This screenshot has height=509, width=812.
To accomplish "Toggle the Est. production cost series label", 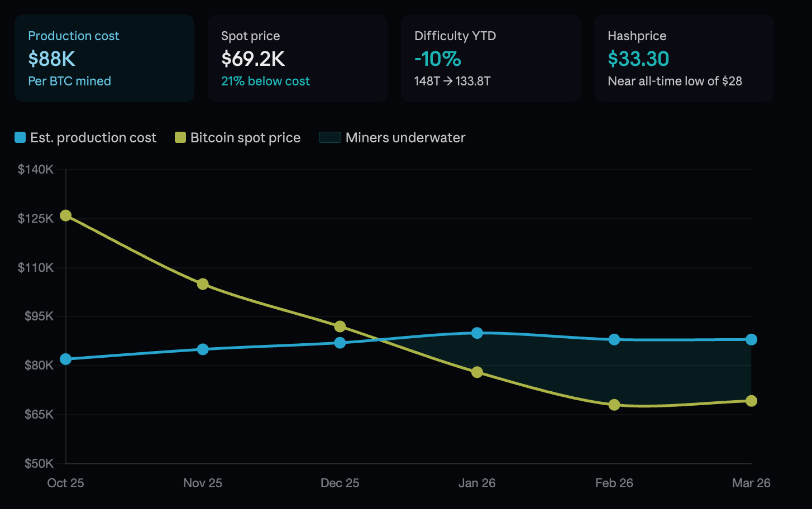I will [93, 138].
